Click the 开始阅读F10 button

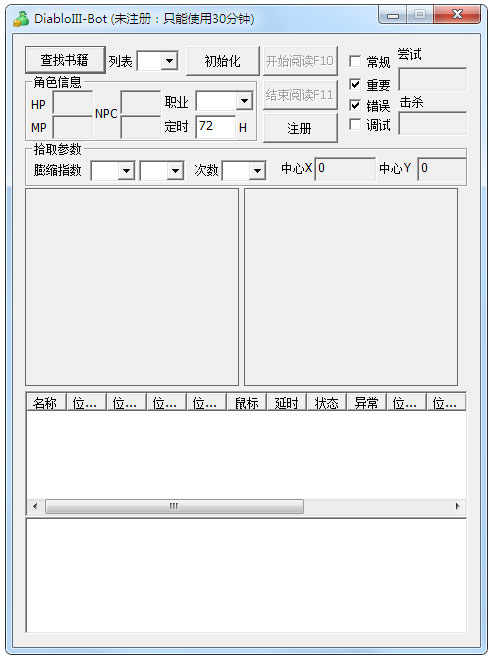click(x=300, y=61)
